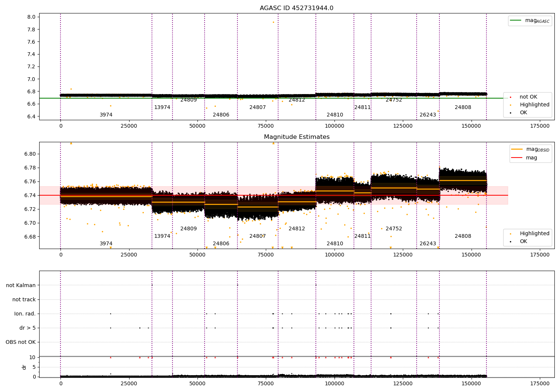Viewport: 560px width, 392px height.
Task: Click obsid label 24806 in Magnitude Estimates plot
Action: pyautogui.click(x=221, y=243)
